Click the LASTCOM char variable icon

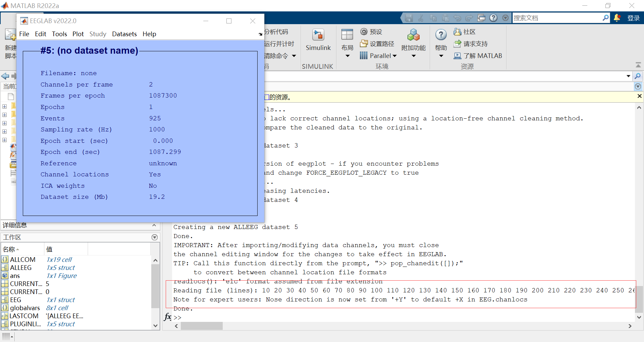click(x=5, y=316)
